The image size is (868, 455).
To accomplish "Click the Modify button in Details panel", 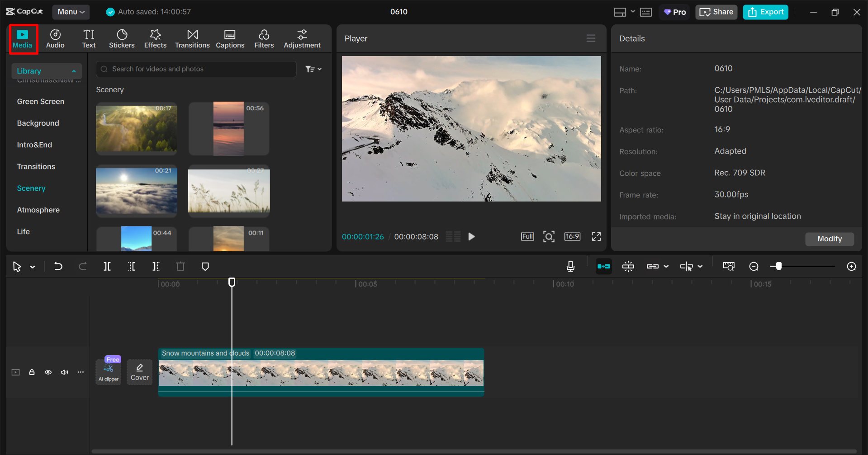I will (829, 239).
